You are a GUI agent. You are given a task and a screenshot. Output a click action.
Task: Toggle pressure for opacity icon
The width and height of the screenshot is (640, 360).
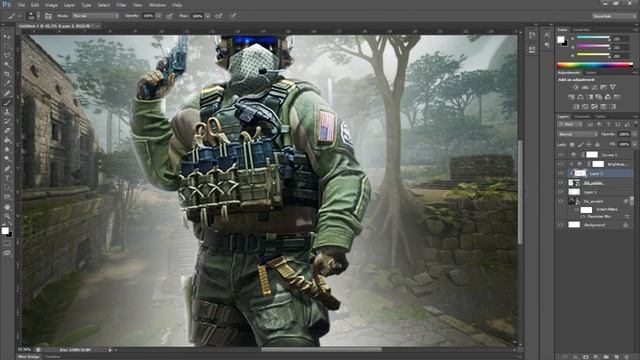[170, 16]
